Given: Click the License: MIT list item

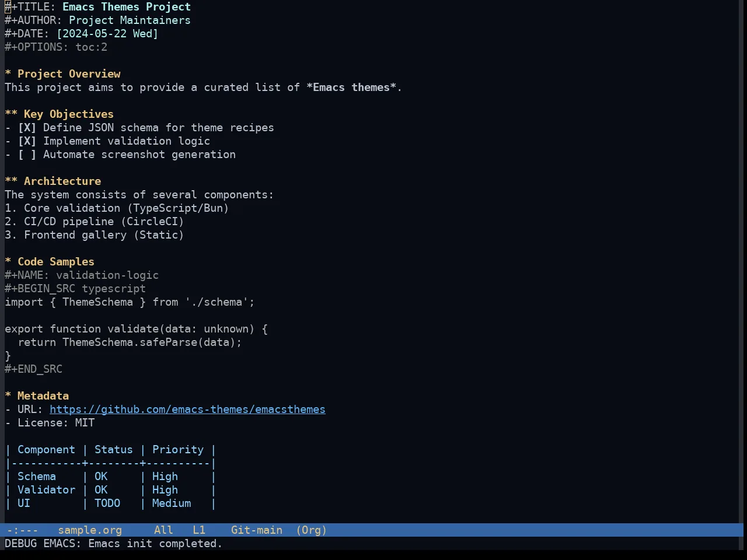Looking at the screenshot, I should 50,423.
